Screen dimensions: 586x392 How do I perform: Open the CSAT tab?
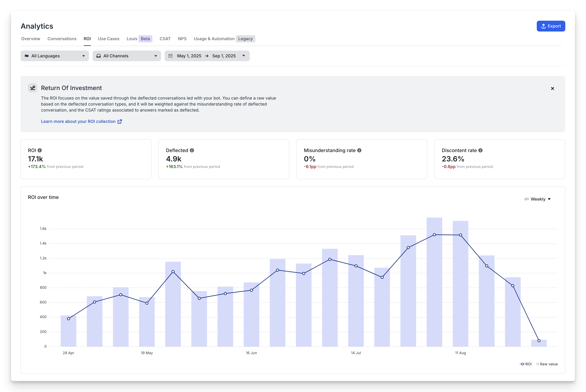click(x=165, y=39)
